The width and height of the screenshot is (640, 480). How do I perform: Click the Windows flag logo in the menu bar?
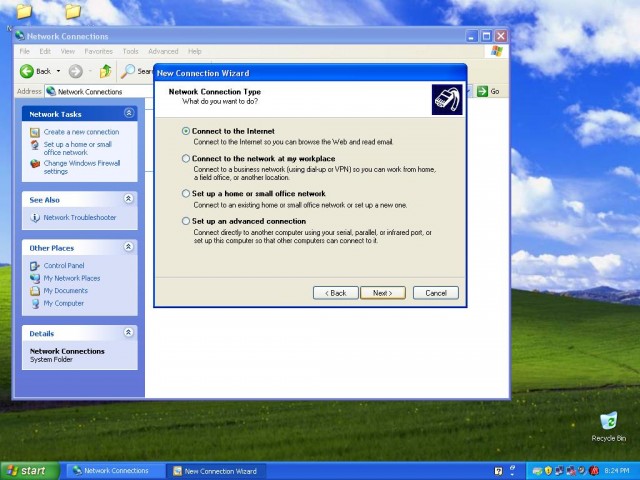(x=497, y=51)
